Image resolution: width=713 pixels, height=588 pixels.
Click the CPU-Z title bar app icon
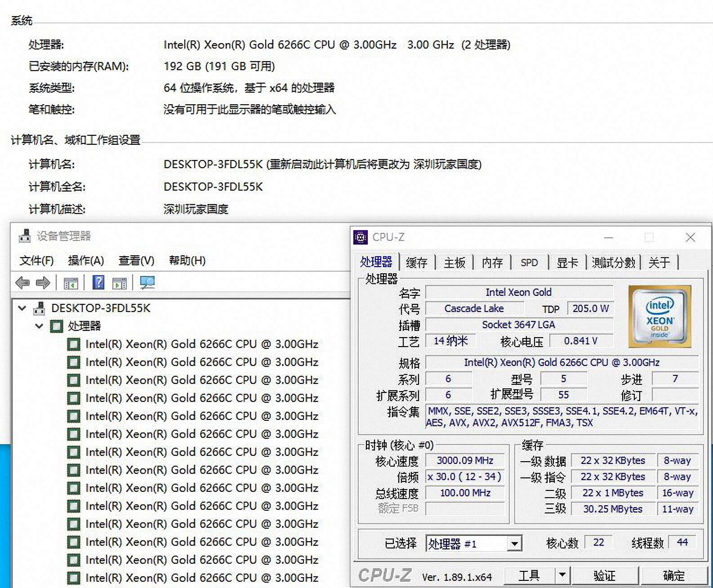[x=361, y=237]
